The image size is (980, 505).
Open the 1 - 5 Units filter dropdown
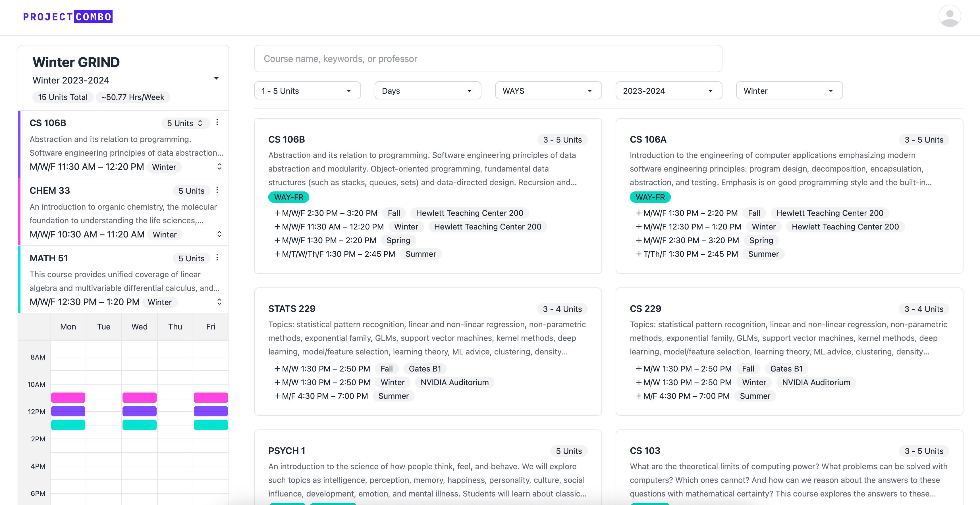pyautogui.click(x=307, y=91)
